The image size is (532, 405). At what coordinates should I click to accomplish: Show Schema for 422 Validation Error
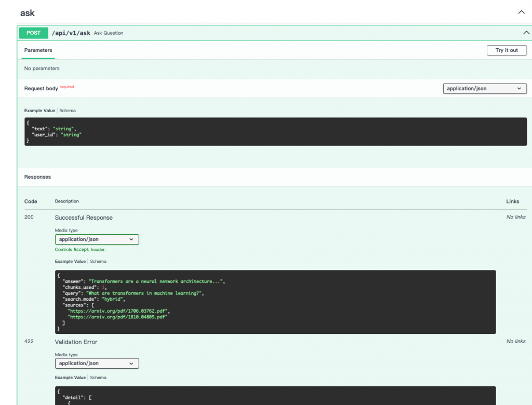click(x=98, y=377)
